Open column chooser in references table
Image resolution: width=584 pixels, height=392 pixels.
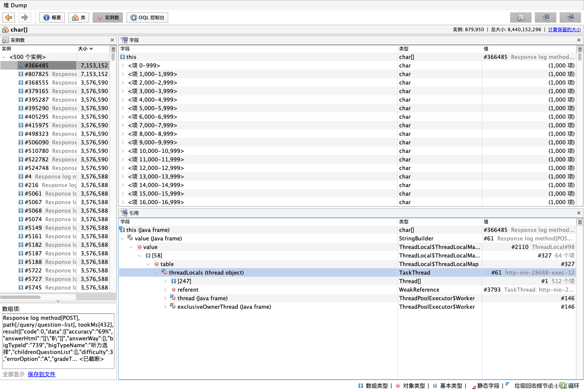(580, 222)
